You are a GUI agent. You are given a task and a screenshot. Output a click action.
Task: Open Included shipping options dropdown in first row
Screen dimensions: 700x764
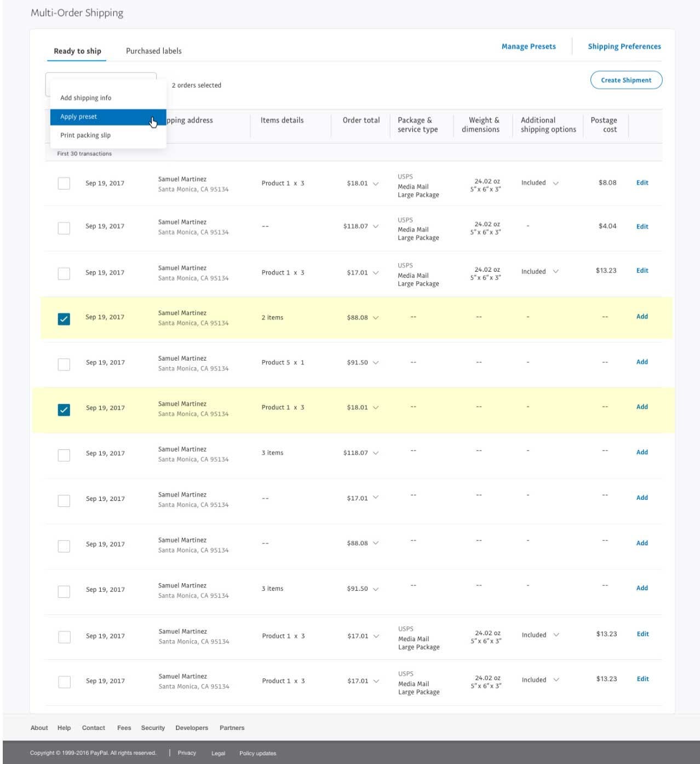(555, 183)
